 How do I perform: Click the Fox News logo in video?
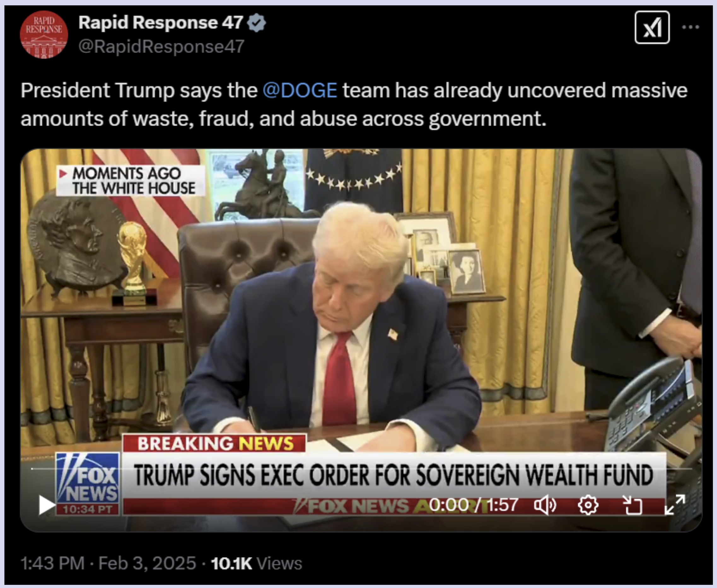coord(88,483)
